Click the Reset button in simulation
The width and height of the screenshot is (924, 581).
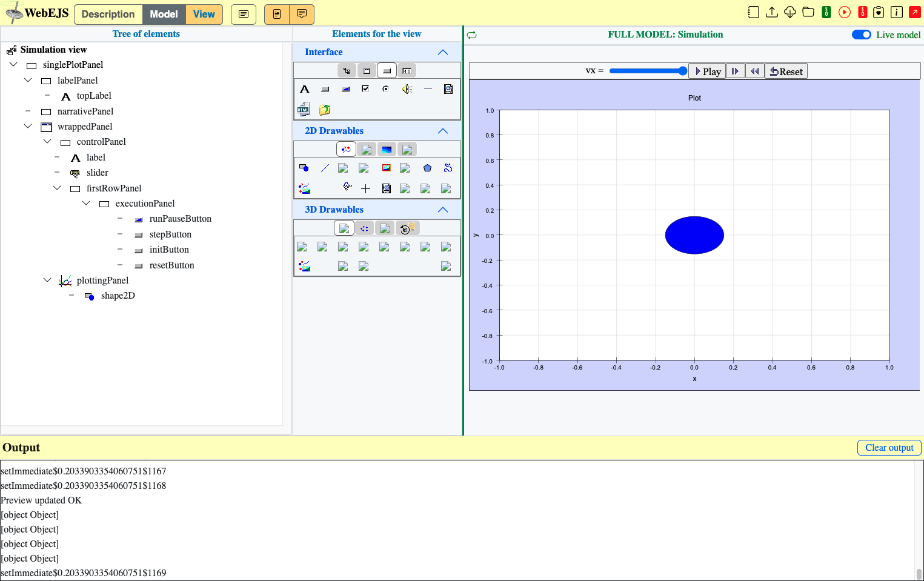click(x=786, y=71)
